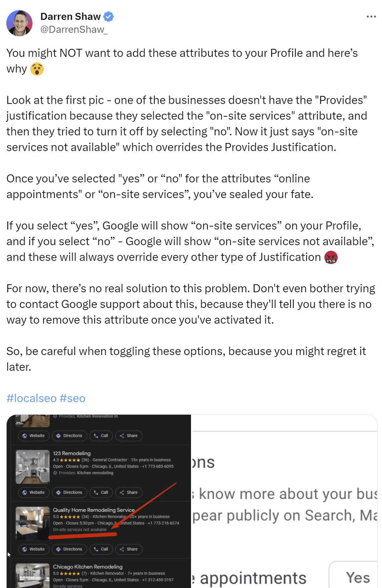Share the Quality Home Remodeling Service listing
Image resolution: width=382 pixels, height=588 pixels.
point(128,549)
